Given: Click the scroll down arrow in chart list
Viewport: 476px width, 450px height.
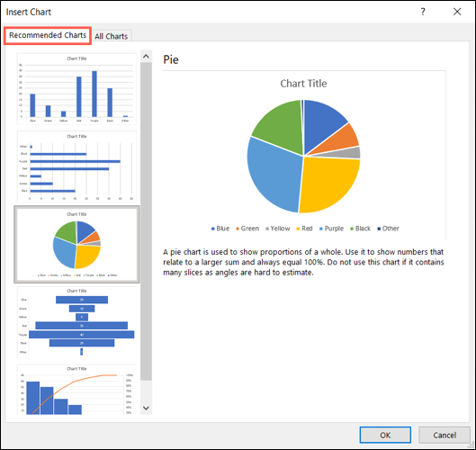Looking at the screenshot, I should point(146,408).
